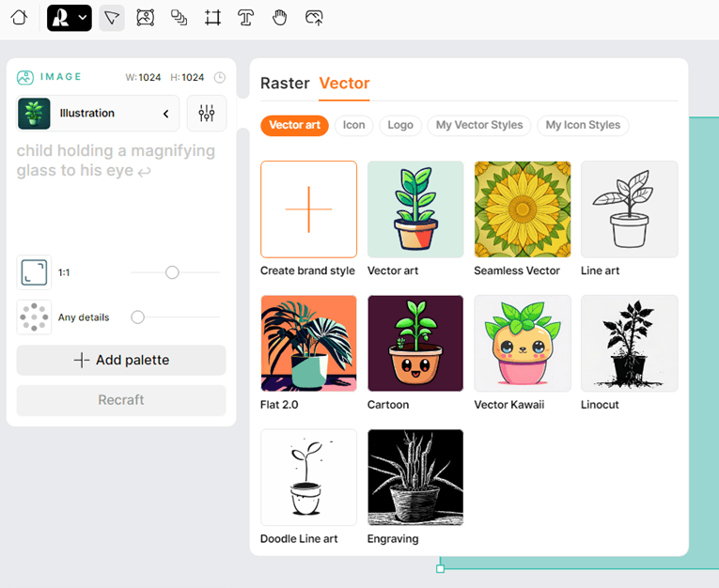Select the image generation tool
719x588 pixels.
[x=145, y=18]
